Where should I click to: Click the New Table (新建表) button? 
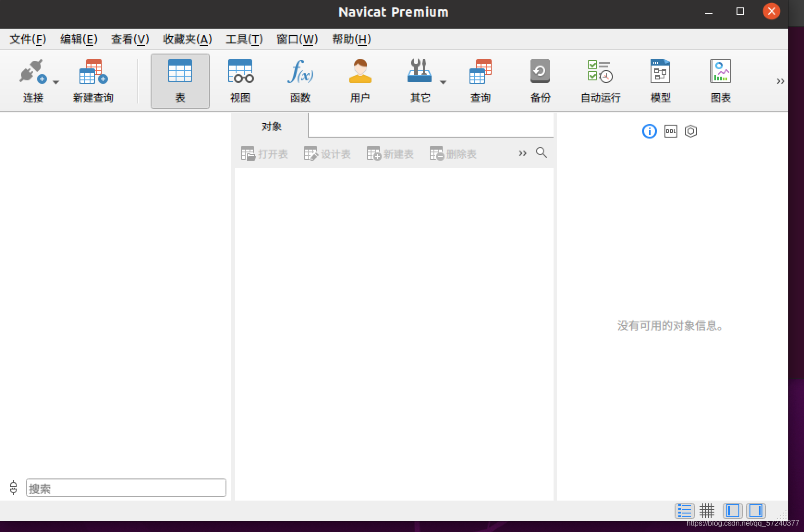click(x=390, y=154)
